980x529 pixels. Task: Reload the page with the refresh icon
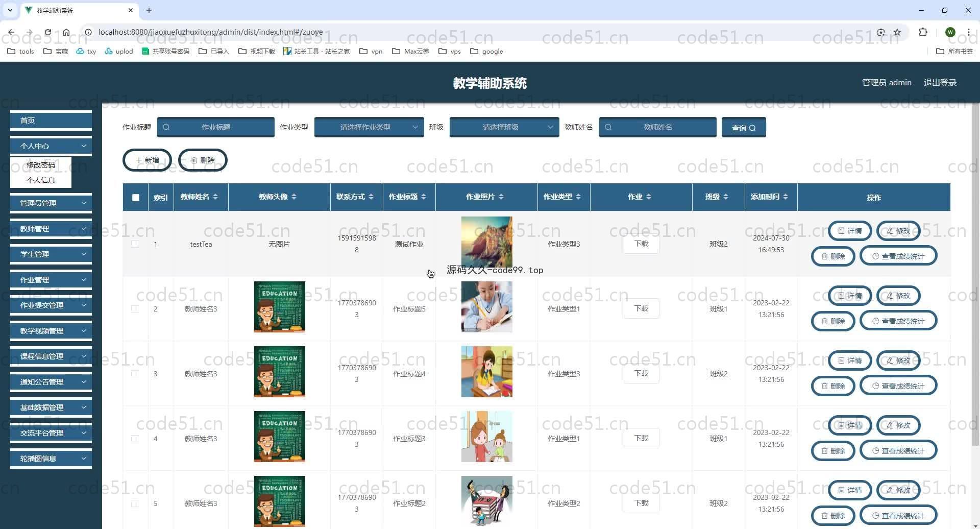coord(47,32)
